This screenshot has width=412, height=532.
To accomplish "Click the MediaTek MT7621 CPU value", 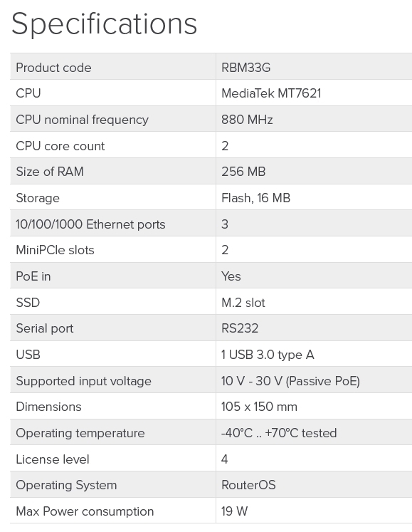I will (x=271, y=93).
